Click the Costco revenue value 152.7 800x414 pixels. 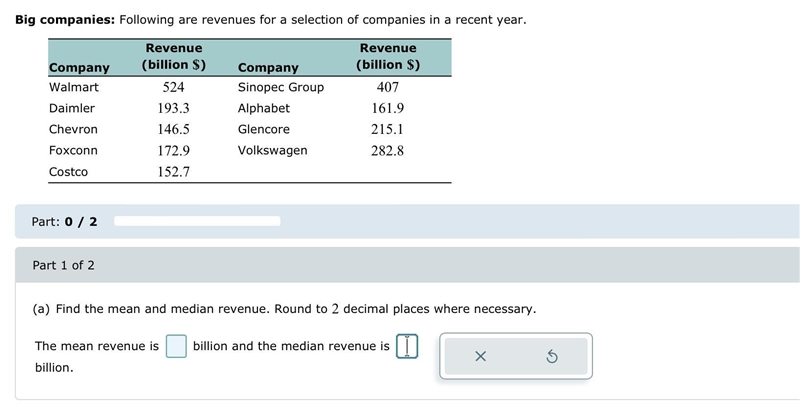173,172
